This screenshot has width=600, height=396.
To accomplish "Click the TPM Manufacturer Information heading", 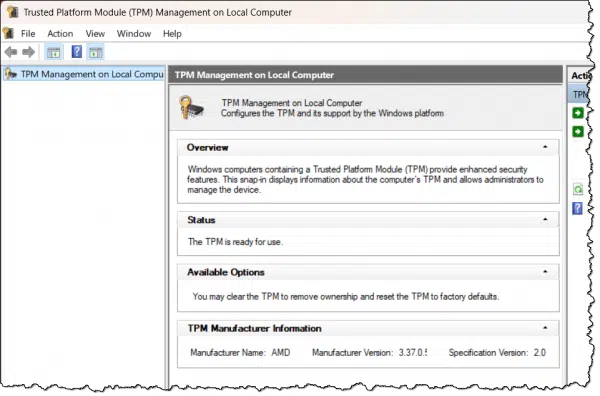I will 254,328.
